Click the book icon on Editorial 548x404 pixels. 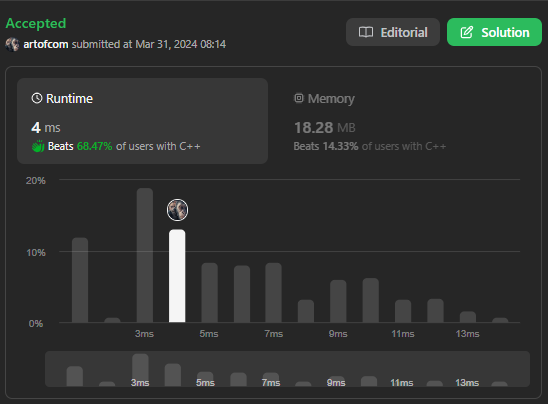click(366, 32)
